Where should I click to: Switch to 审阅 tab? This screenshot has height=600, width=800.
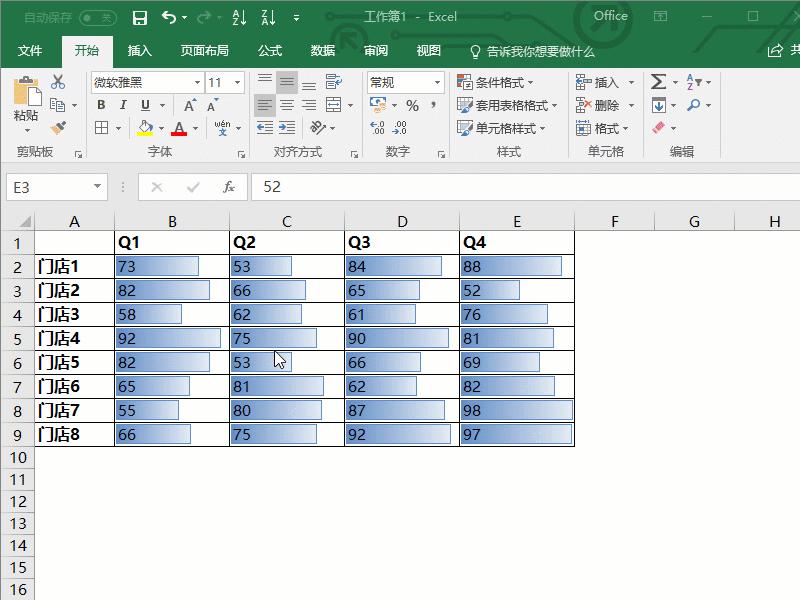(x=376, y=51)
